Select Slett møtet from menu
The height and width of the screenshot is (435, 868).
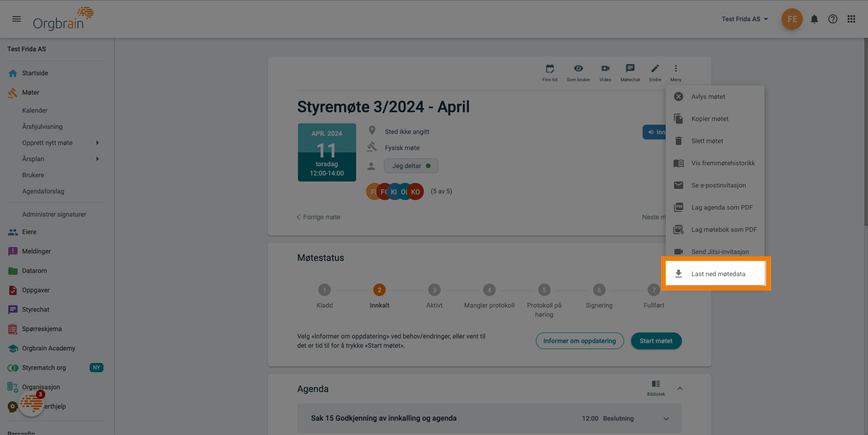point(715,141)
